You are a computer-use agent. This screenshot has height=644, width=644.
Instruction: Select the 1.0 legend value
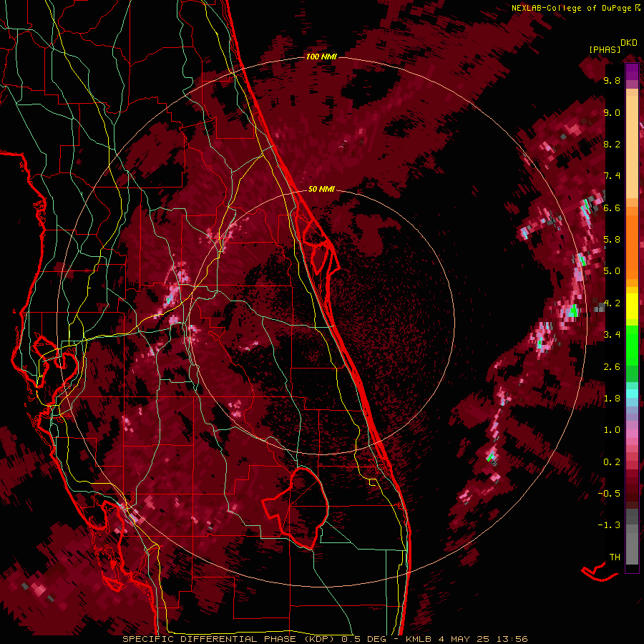tap(612, 430)
